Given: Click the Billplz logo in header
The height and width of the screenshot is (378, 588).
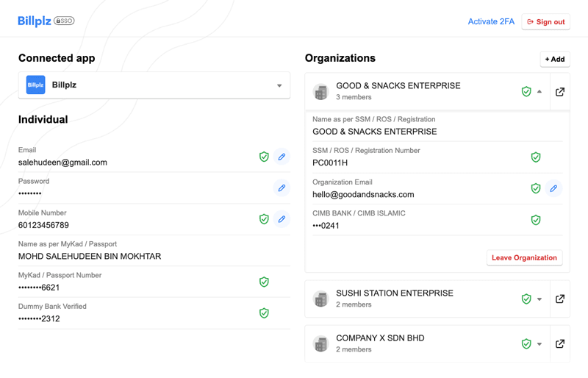Looking at the screenshot, I should (x=35, y=21).
